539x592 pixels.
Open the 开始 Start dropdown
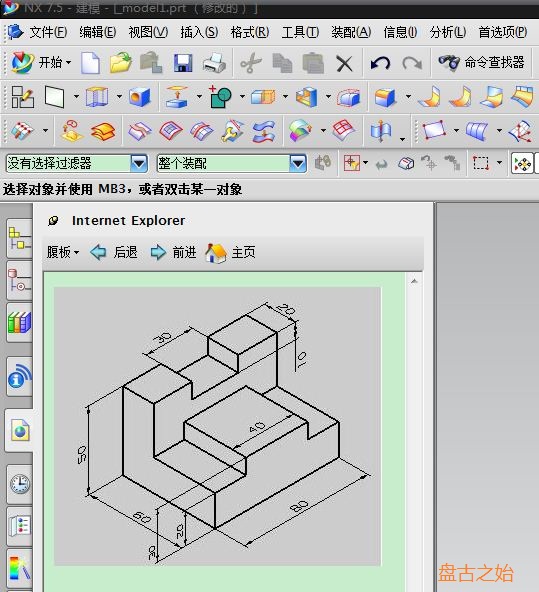click(41, 62)
